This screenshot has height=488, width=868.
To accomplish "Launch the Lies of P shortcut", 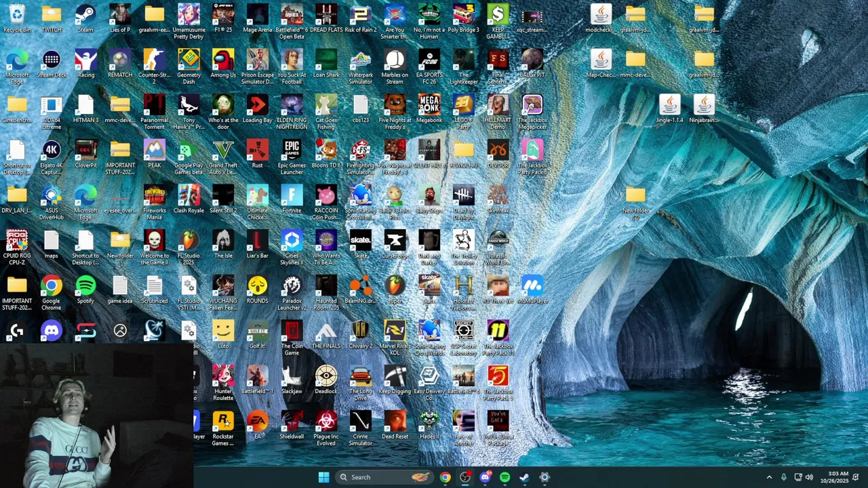I will tap(120, 18).
